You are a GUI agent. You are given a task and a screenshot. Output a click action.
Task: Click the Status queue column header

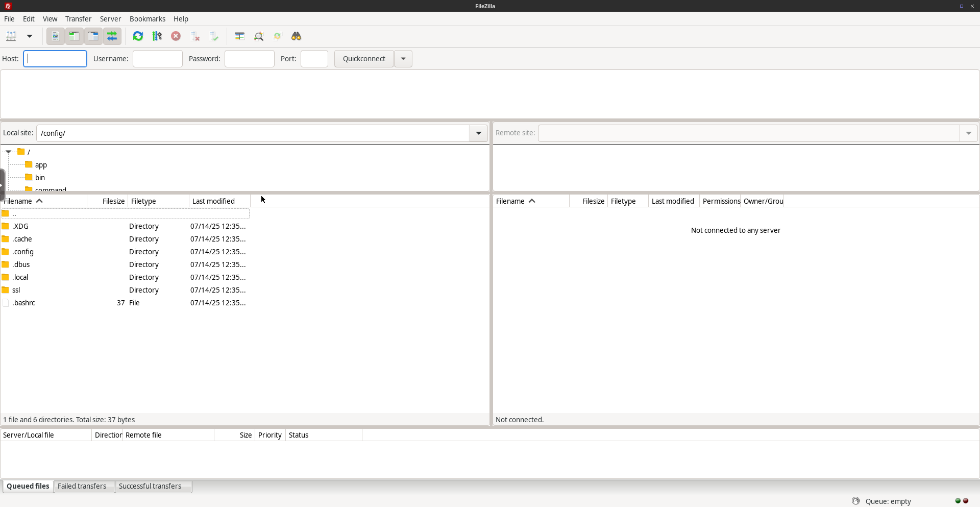click(x=324, y=435)
